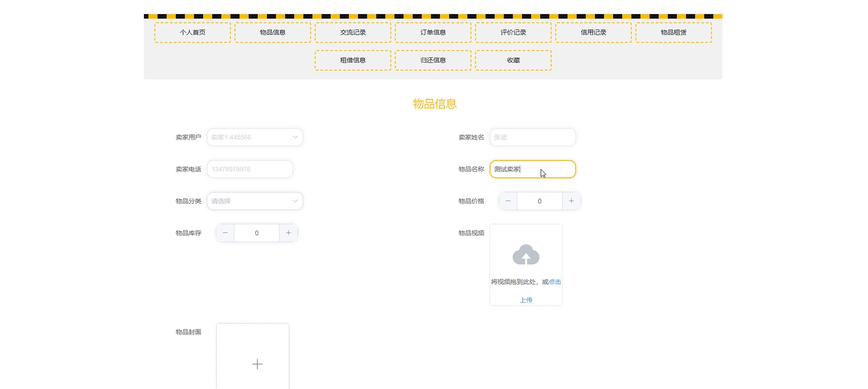Focus the 物品名称 input field
Viewport: 868px width, 389px height.
(532, 169)
